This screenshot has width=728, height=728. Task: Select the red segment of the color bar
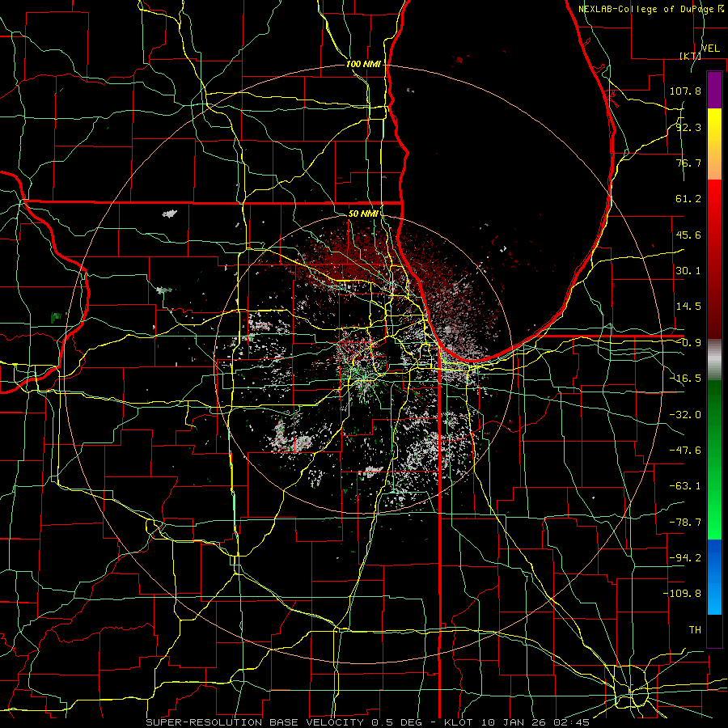click(x=714, y=259)
